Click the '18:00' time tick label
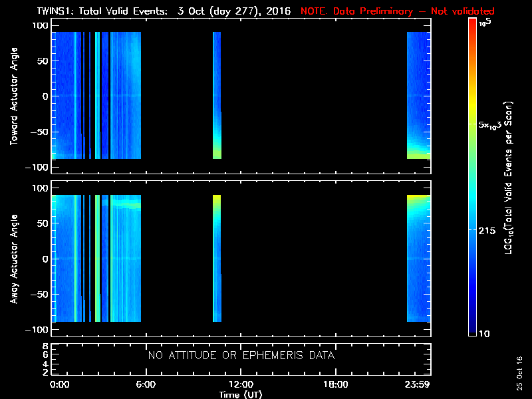 click(336, 384)
